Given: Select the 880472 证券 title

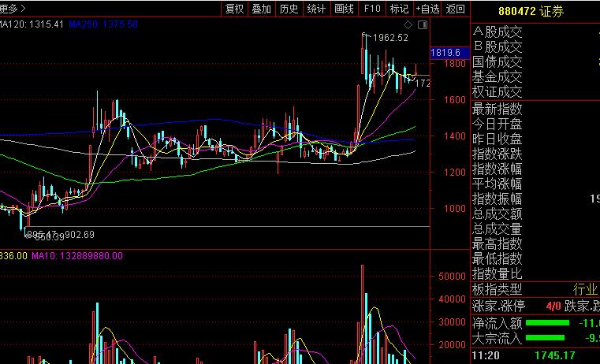Looking at the screenshot, I should point(531,11).
